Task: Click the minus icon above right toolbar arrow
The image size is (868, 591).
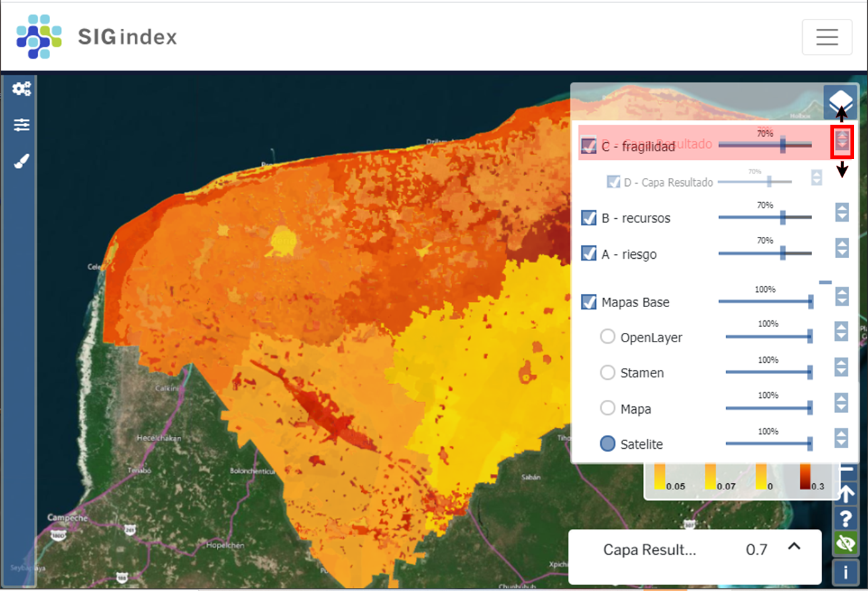Action: click(x=847, y=469)
